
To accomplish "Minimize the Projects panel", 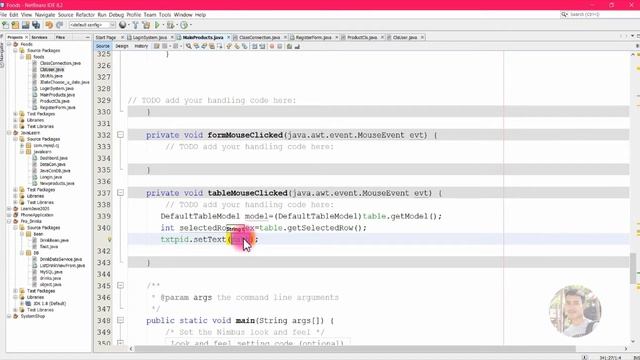I will point(87,37).
